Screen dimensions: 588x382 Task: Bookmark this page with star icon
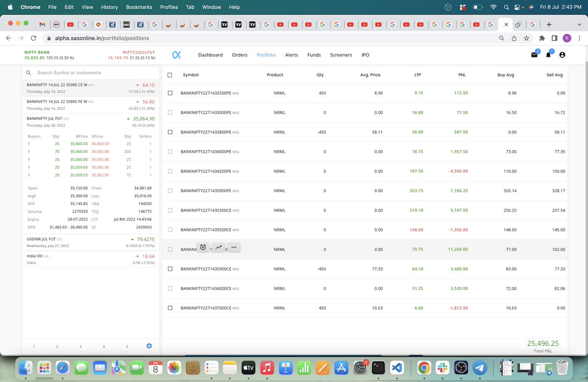pos(526,38)
